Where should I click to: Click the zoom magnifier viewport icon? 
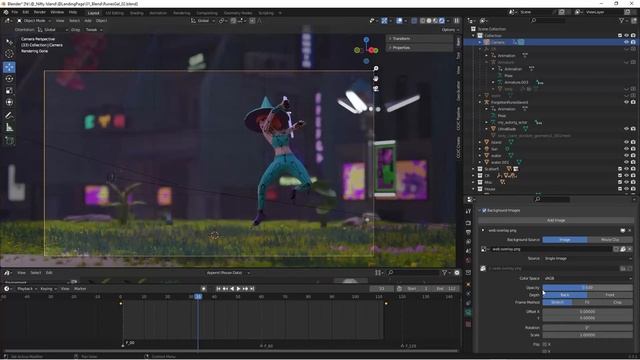[x=376, y=69]
